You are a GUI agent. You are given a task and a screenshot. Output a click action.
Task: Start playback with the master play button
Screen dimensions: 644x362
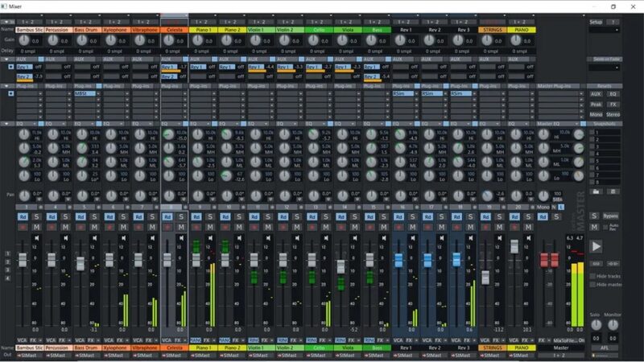click(596, 246)
